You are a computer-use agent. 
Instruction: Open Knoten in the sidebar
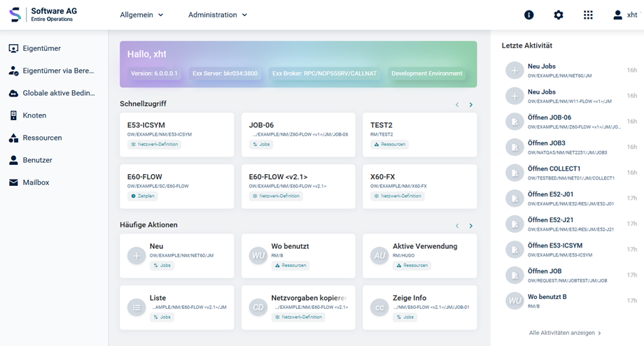[x=27, y=115]
